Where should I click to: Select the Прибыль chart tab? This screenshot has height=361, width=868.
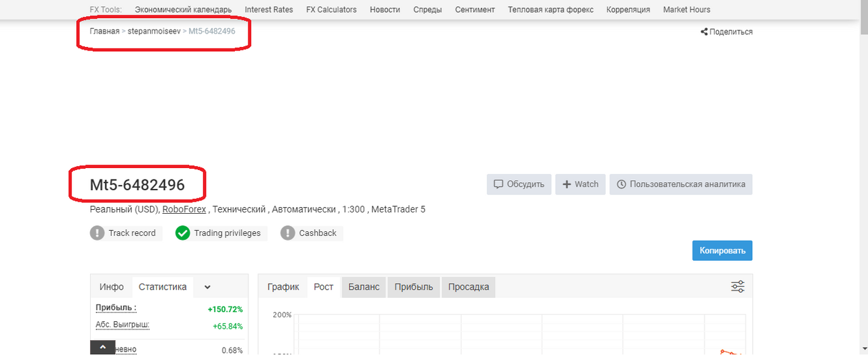[414, 287]
